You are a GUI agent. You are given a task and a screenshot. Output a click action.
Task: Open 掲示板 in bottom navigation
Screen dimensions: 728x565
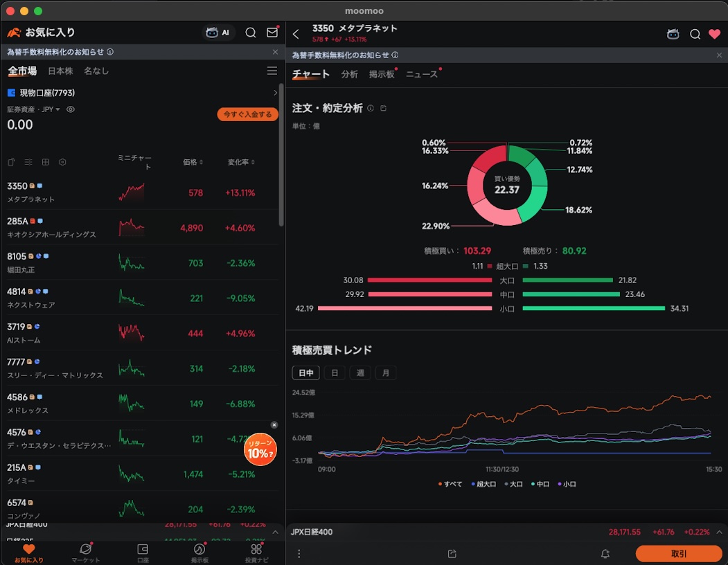[x=199, y=553]
